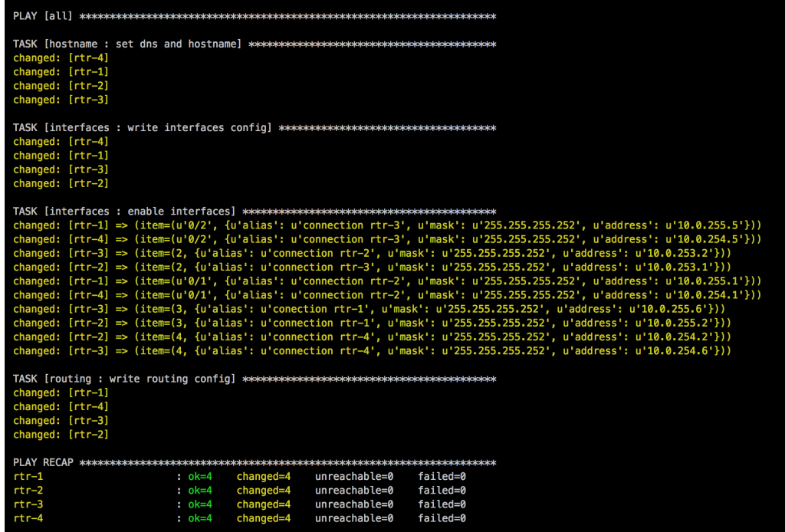
Task: Click 'changed: [rtr-1]' under hostname task
Action: click(x=61, y=71)
